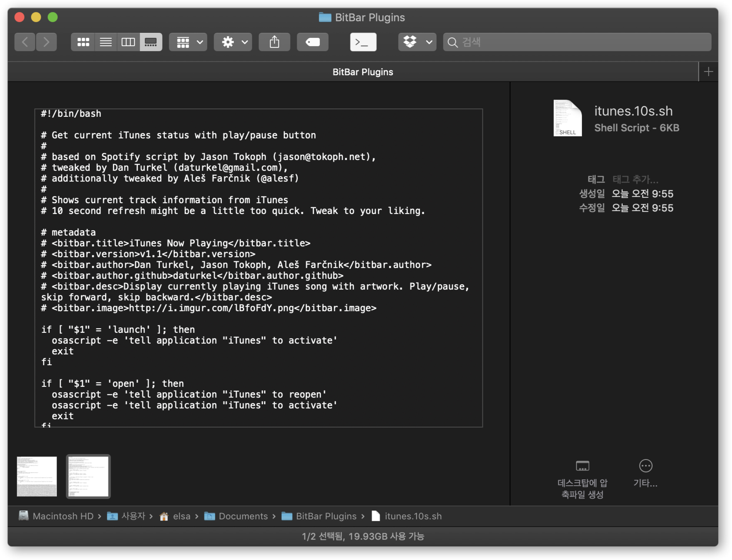Click itunes.10s.sh in the path bar
Image resolution: width=732 pixels, height=560 pixels.
tap(407, 516)
